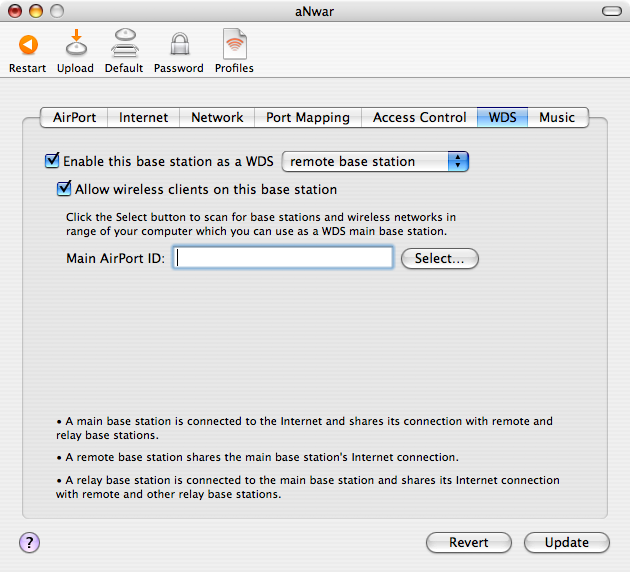The width and height of the screenshot is (630, 572).
Task: Click the Select... button
Action: pos(440,258)
